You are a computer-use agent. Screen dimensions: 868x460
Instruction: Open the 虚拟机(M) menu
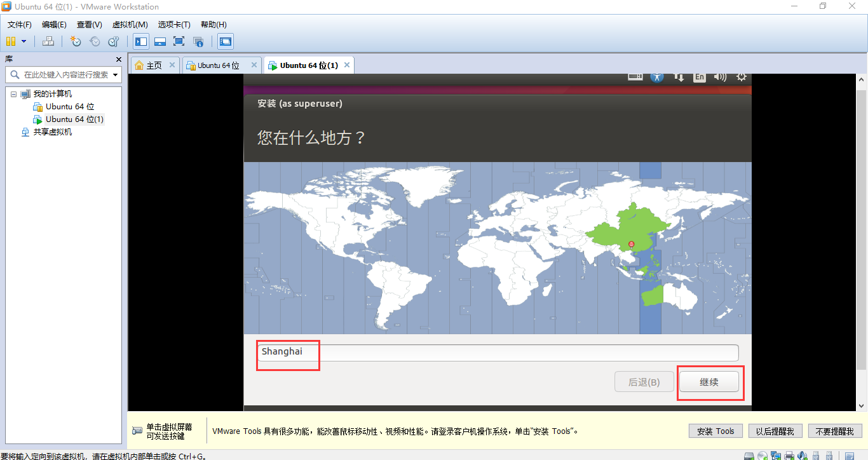point(130,25)
